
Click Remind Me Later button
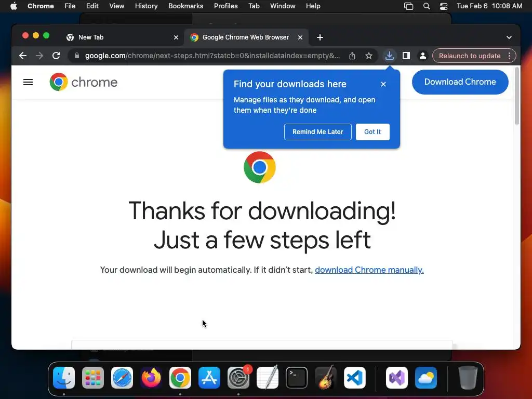(x=318, y=132)
